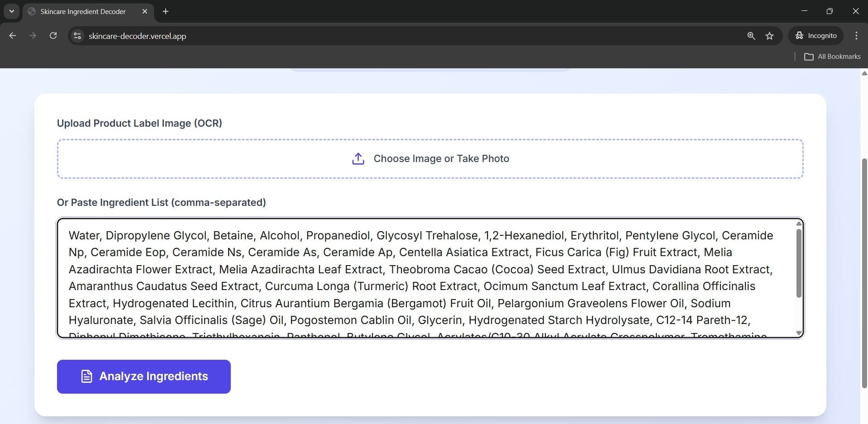
Task: Click the upload icon above Choose Image text
Action: coord(358,158)
